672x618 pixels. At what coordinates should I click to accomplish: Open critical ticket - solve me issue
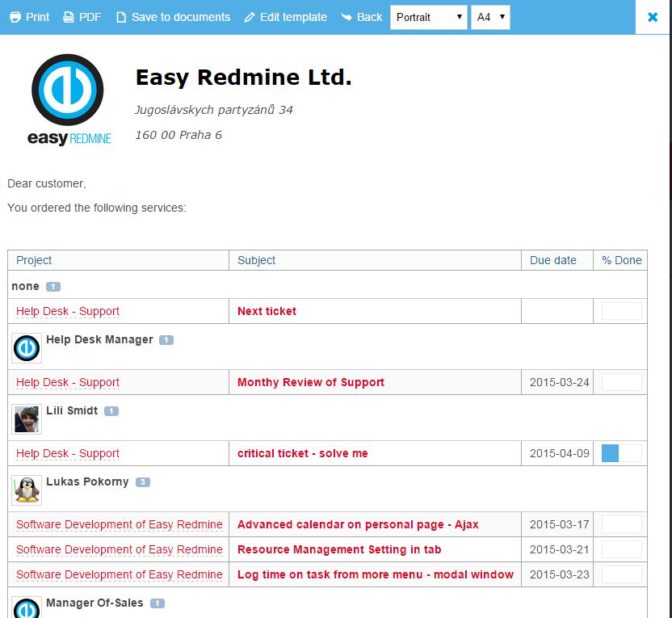[303, 453]
